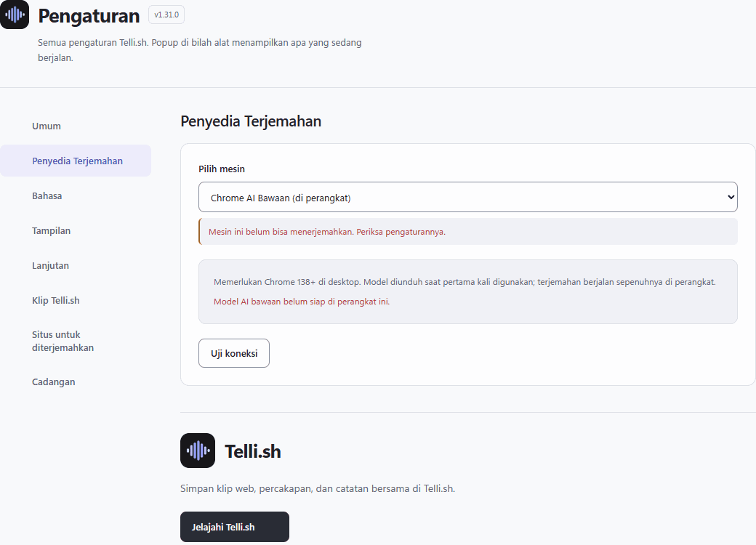Click the red warning about mesin belum bisa menerjemahkan
Viewport: 756px width, 545px height.
point(327,232)
